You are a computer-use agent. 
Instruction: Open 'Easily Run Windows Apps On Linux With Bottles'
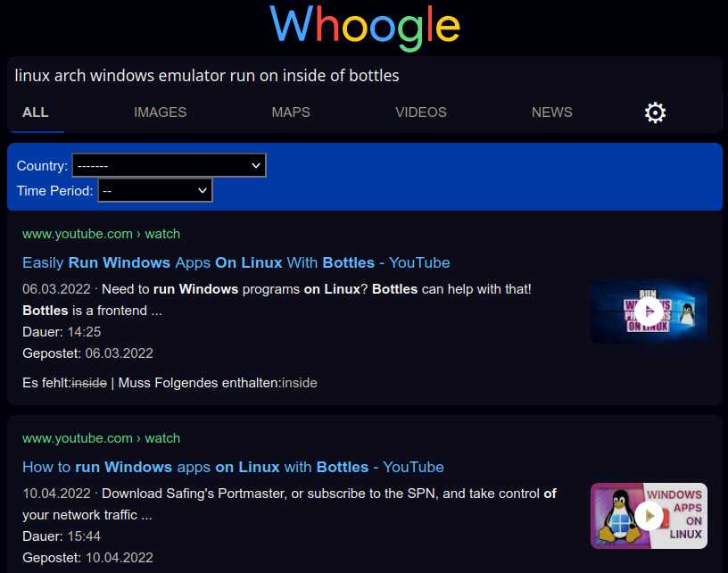click(235, 262)
